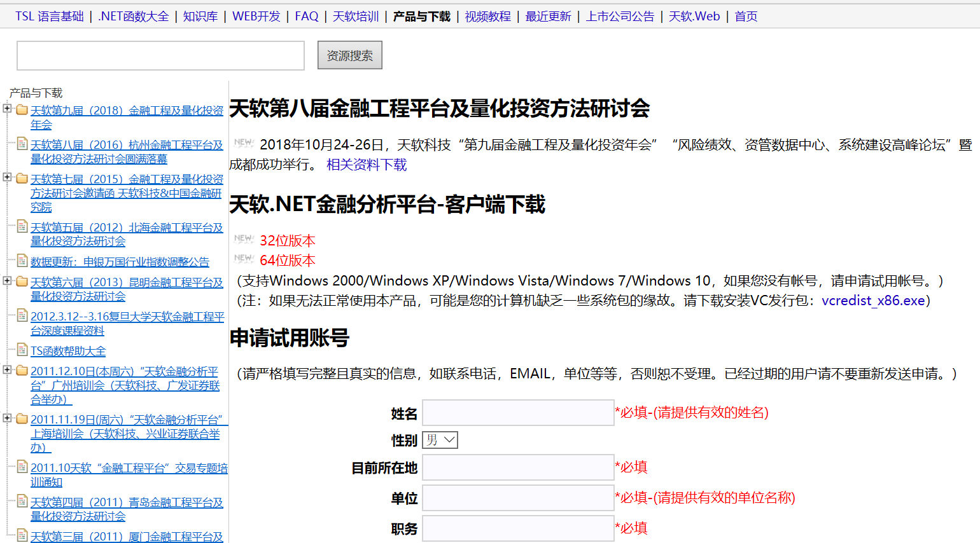Open the TS函数帮助大全 link
Viewport: 980px width, 543px height.
[x=68, y=351]
